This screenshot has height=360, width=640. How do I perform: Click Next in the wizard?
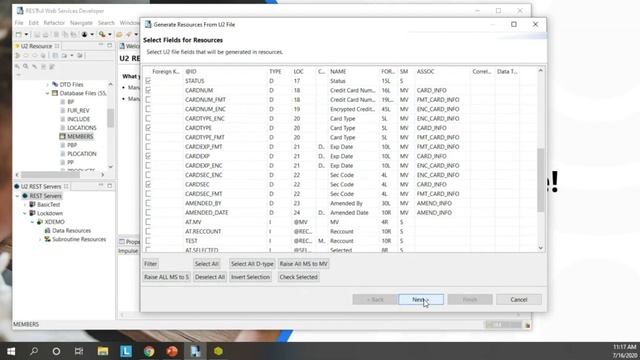coord(421,299)
